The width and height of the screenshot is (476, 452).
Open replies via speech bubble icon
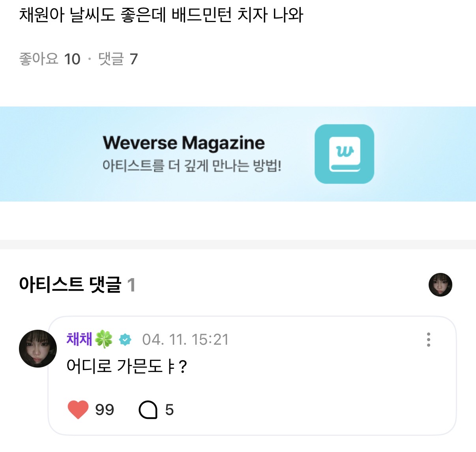[x=148, y=410]
